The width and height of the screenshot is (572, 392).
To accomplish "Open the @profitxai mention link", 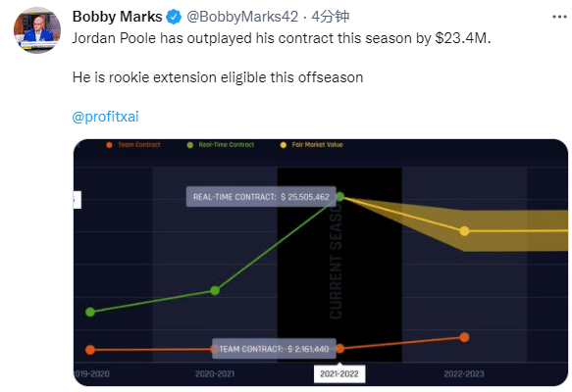I will click(105, 117).
